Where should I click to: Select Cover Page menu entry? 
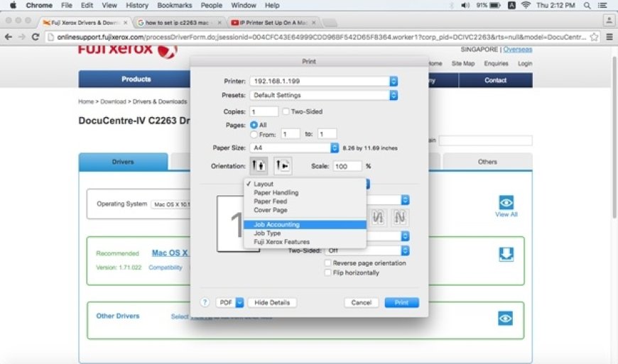(x=305, y=210)
